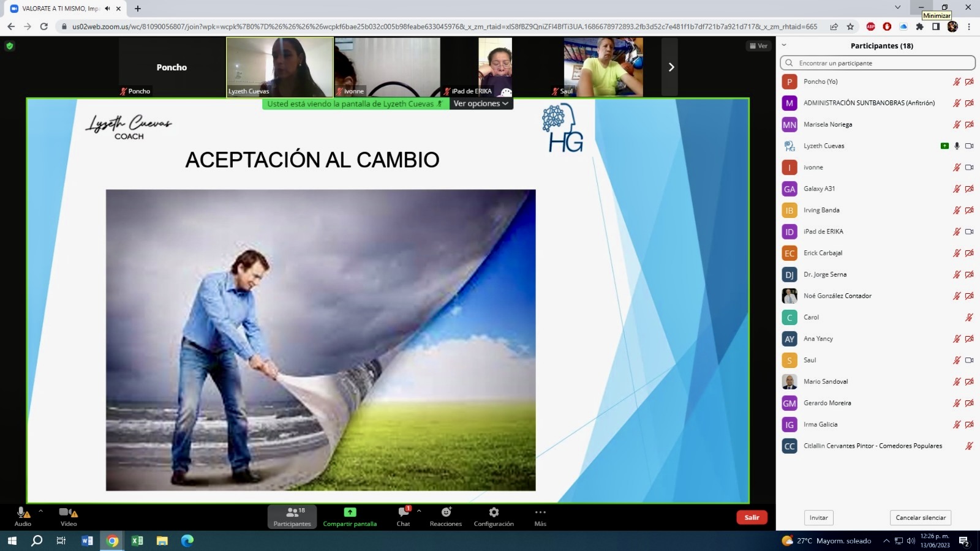This screenshot has width=980, height=551.
Task: Show next video thumbnails with right arrow
Action: [671, 67]
